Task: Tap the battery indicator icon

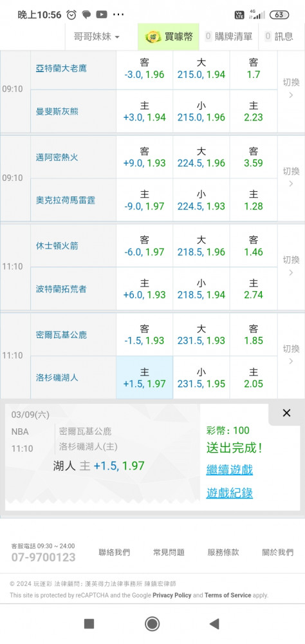Action: 279,15
